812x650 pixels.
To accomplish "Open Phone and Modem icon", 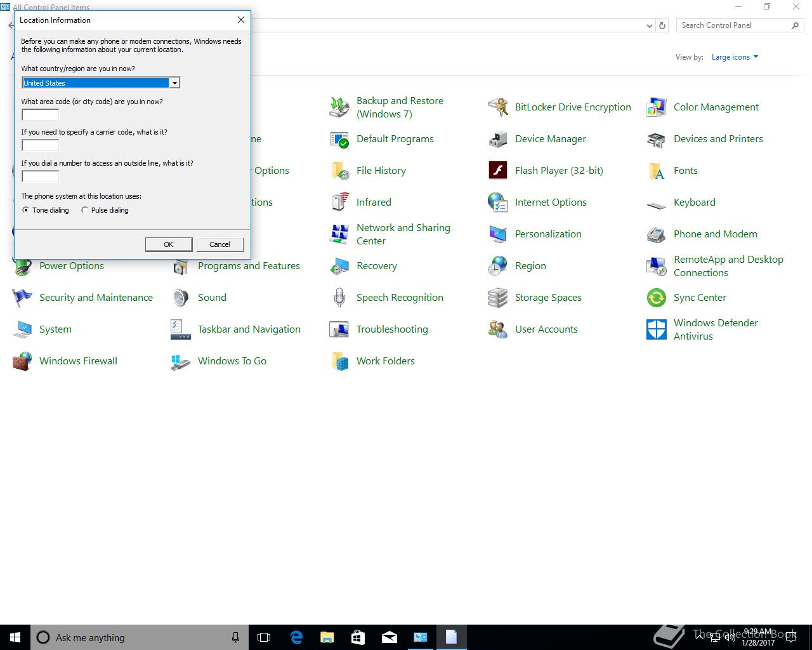I will click(657, 234).
